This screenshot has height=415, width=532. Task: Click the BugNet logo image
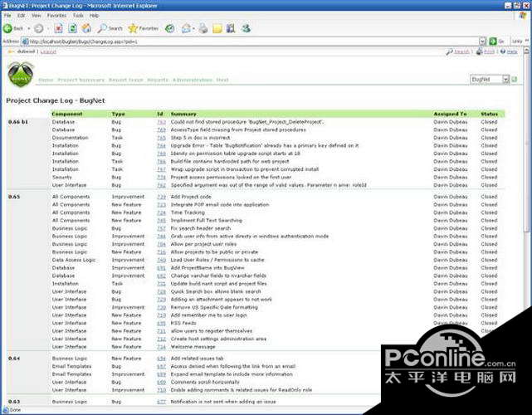[21, 75]
